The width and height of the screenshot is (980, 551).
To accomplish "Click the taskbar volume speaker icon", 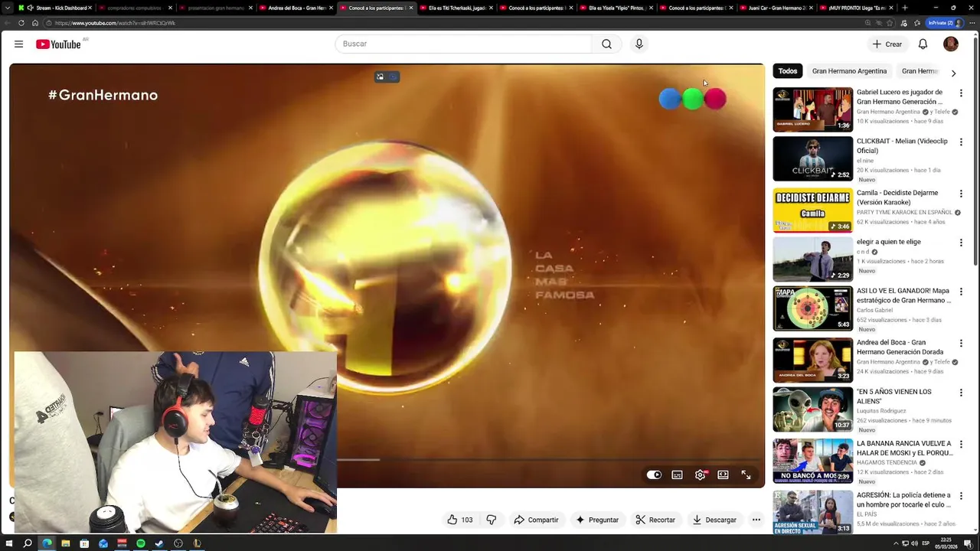I will click(913, 543).
